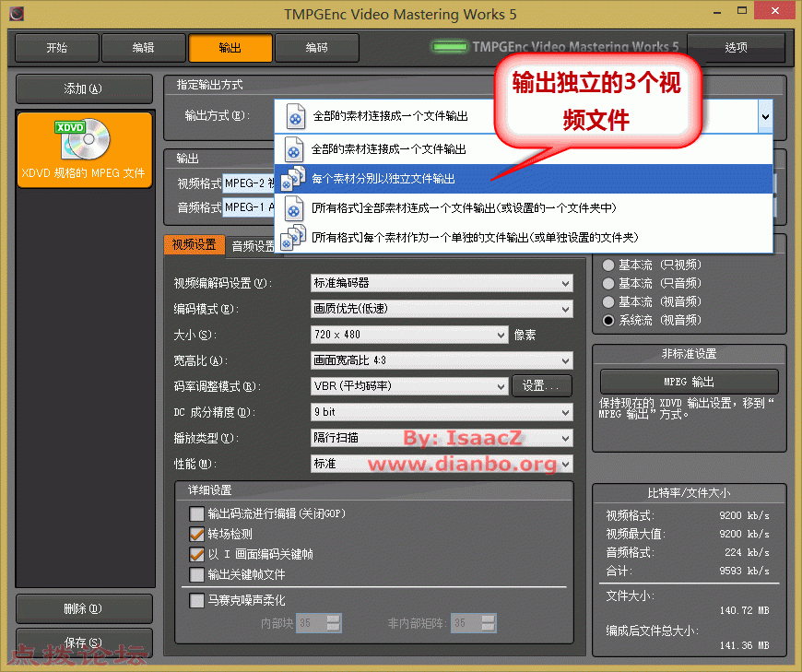Click the 非内部矩阵 spinner arrows
802x672 pixels.
[488, 623]
